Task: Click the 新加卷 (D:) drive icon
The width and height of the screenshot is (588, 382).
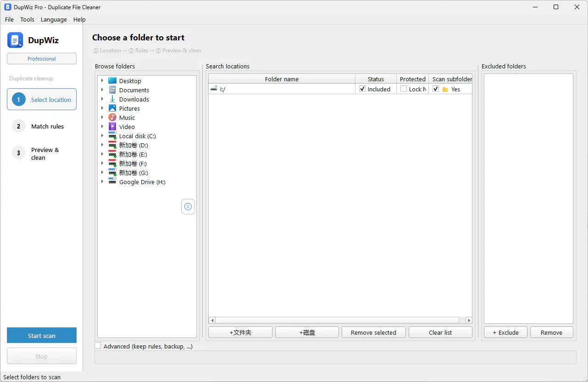Action: (112, 145)
